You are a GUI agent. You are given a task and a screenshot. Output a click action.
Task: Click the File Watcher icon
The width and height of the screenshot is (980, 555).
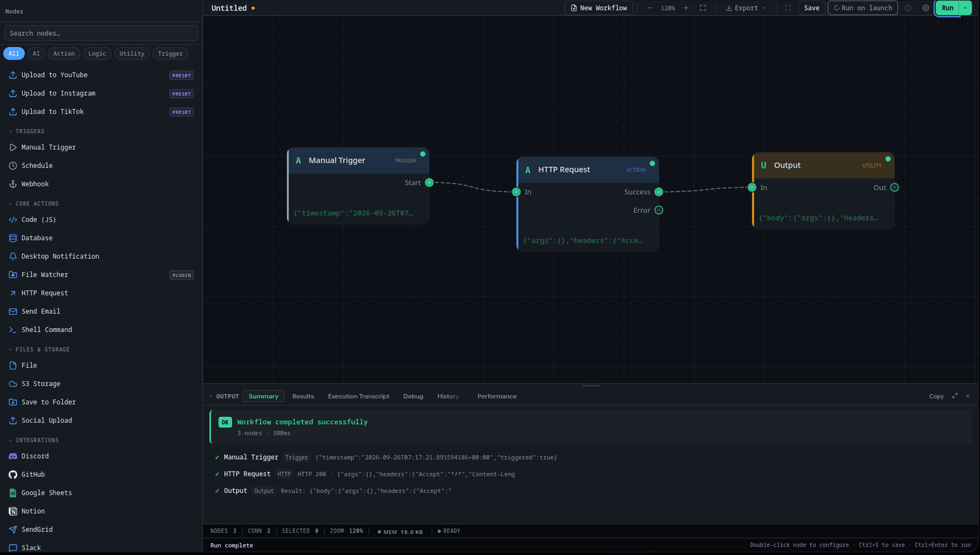12,275
